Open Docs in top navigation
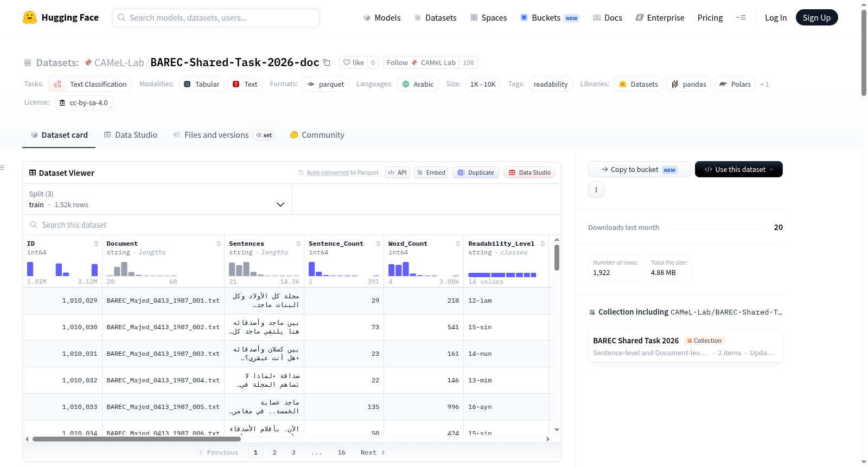The image size is (868, 467). click(x=607, y=17)
